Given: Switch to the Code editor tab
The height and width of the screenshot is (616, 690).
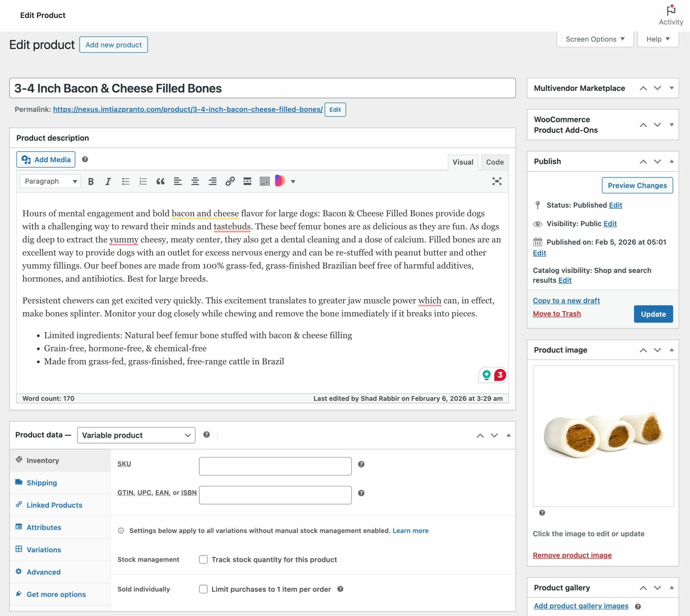Looking at the screenshot, I should [494, 162].
